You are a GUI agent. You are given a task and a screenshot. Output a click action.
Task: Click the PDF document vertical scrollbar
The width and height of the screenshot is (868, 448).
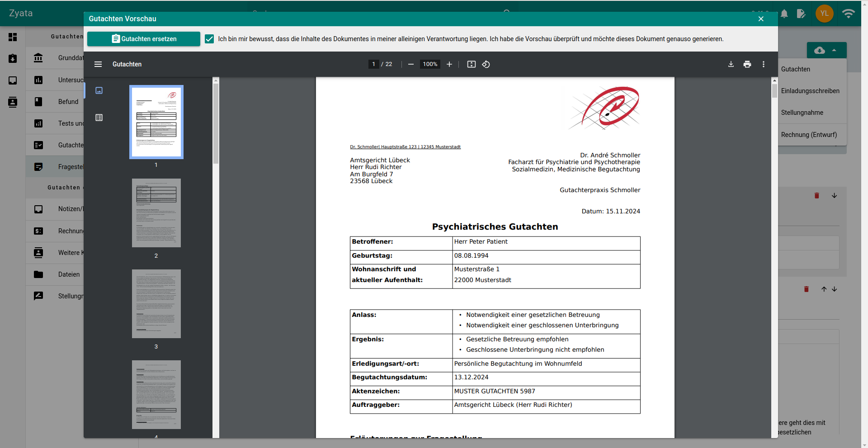774,90
